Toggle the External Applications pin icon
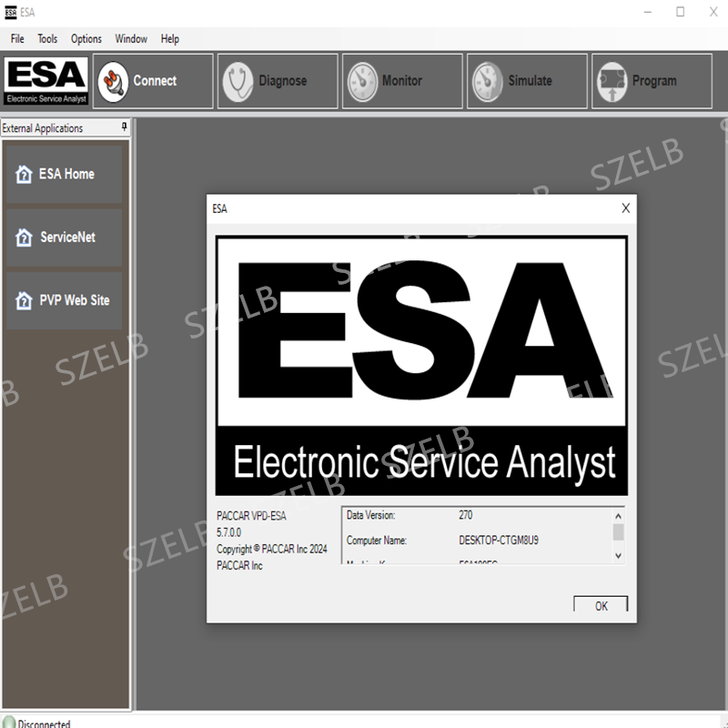Screen dimensions: 728x728 124,126
